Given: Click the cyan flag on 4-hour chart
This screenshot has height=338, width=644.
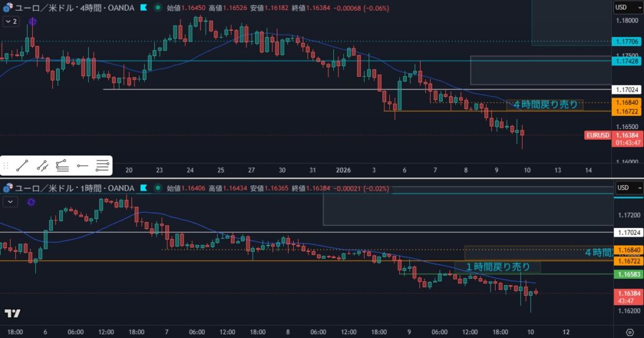Looking at the screenshot, I should (x=143, y=8).
